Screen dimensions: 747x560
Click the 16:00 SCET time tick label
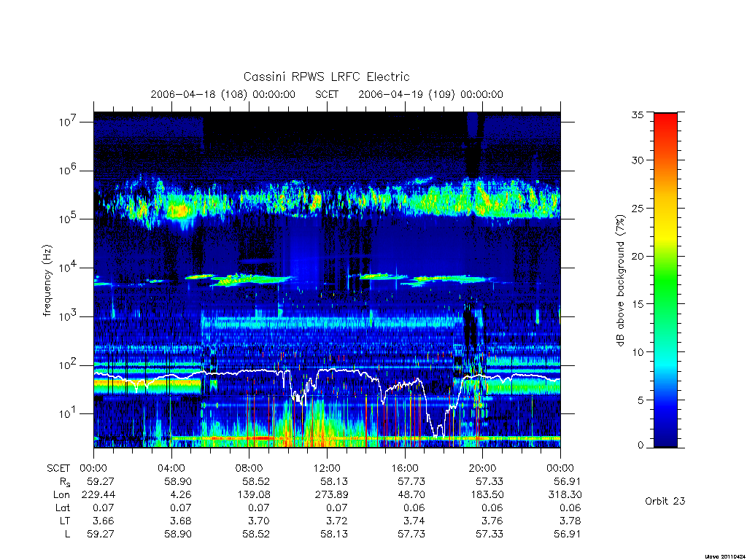click(x=405, y=468)
